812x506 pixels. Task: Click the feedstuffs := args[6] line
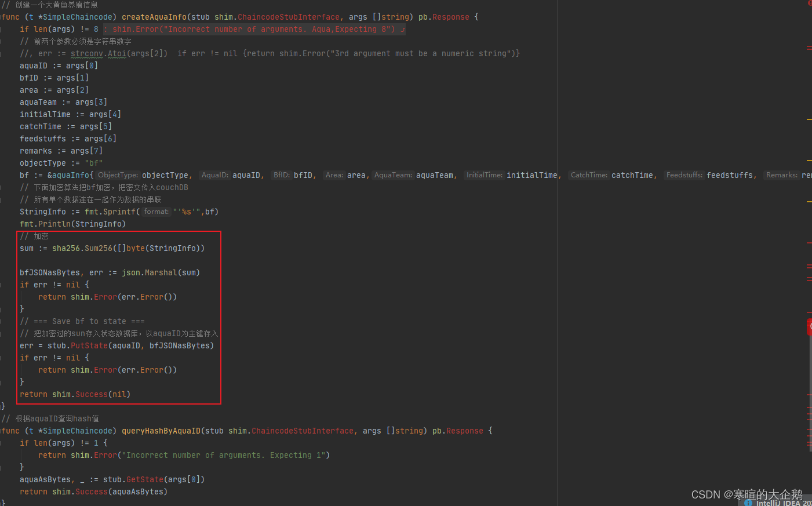68,139
